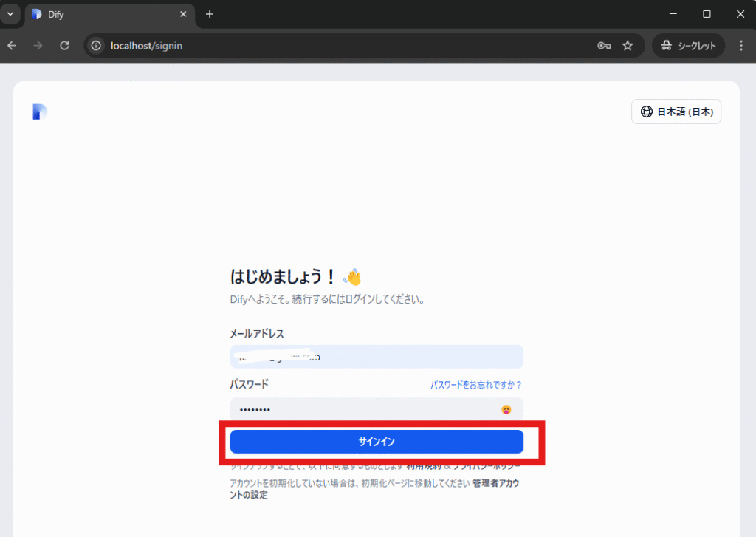
Task: Toggle password visibility emoji icon
Action: (x=506, y=409)
